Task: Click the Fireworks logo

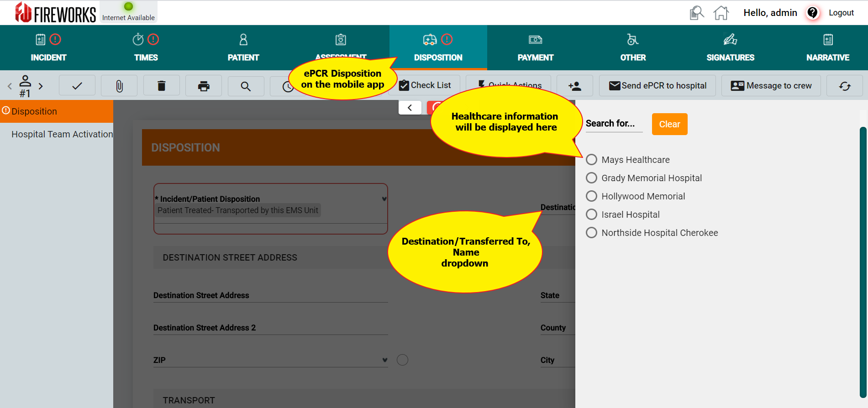Action: (x=55, y=13)
